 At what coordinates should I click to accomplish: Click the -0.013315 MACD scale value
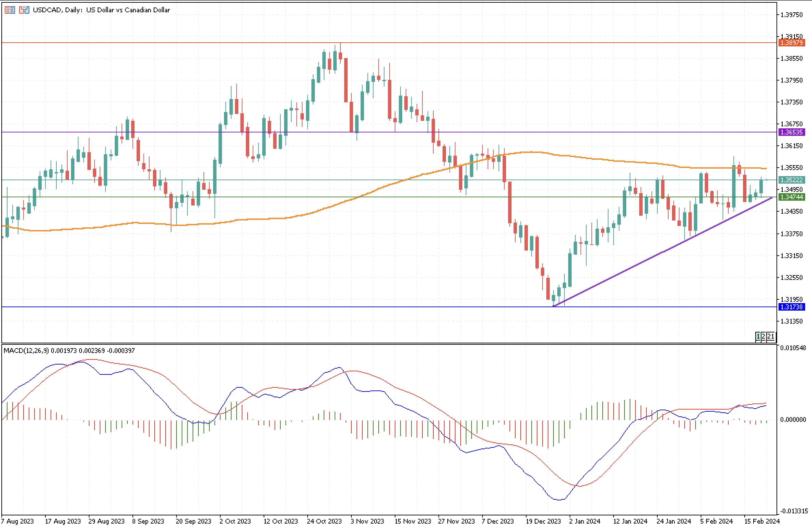(794, 511)
